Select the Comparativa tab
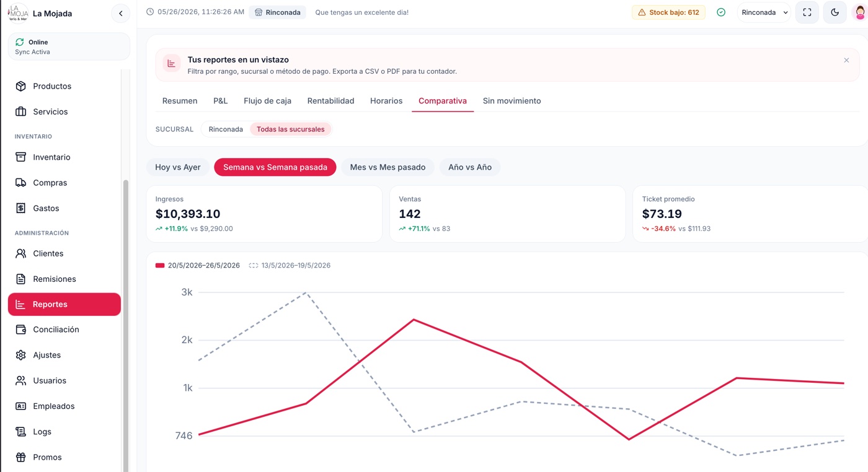Screen dimensions: 868x472 (443, 101)
